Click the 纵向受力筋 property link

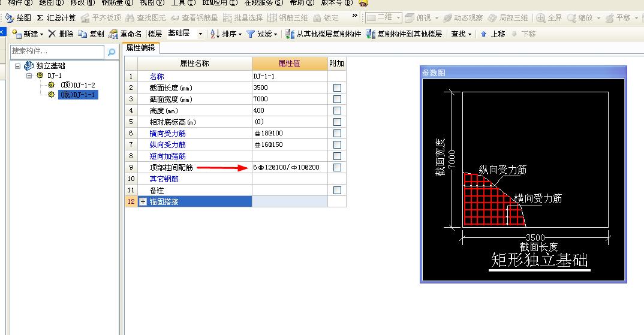coord(167,145)
